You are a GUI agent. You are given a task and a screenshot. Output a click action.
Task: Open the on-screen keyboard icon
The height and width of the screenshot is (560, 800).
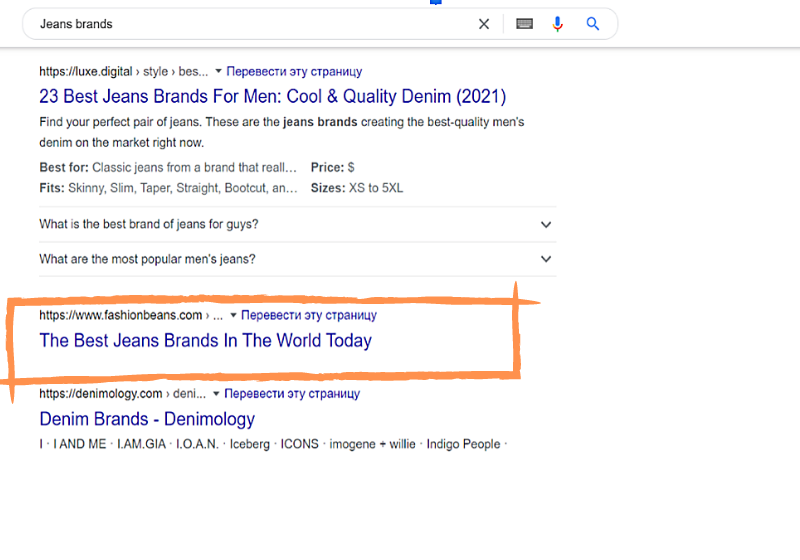pos(524,24)
